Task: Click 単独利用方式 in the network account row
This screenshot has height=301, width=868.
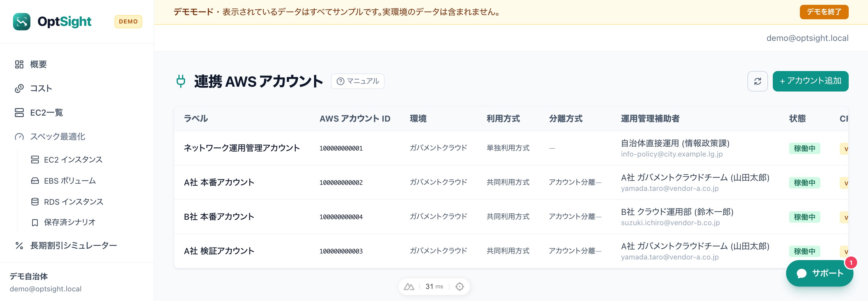Action: [x=508, y=148]
